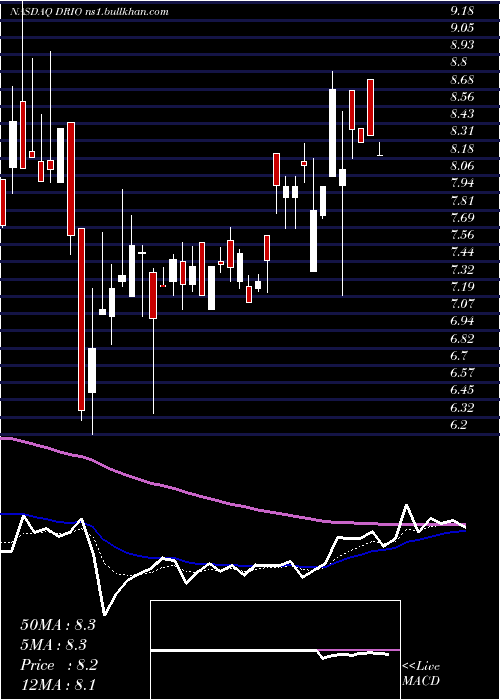Click the 7.07 price axis label
The image size is (500, 700).
[x=462, y=304]
